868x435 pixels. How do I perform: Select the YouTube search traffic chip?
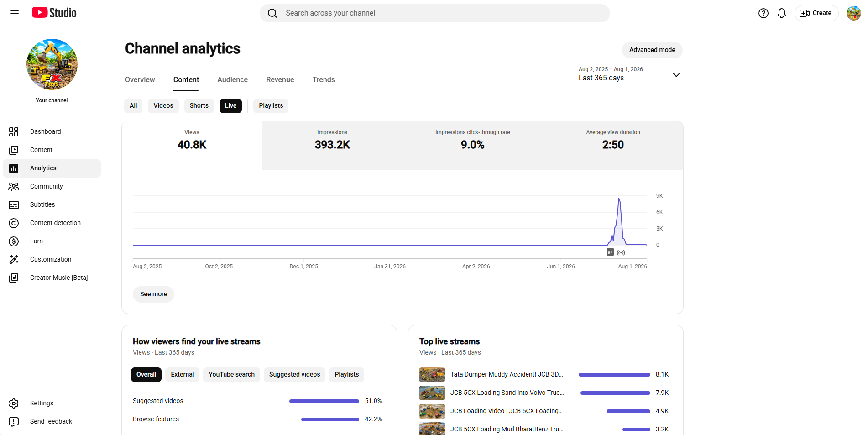click(x=232, y=375)
